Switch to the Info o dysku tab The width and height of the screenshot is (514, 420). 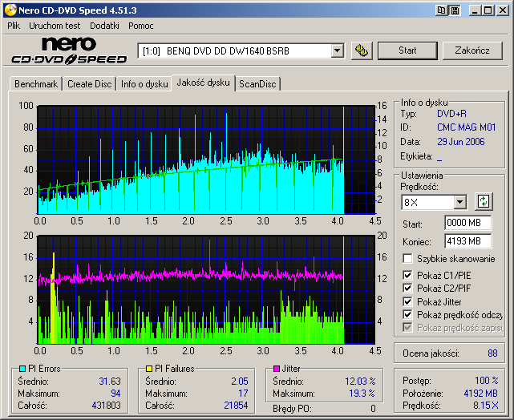pos(144,84)
